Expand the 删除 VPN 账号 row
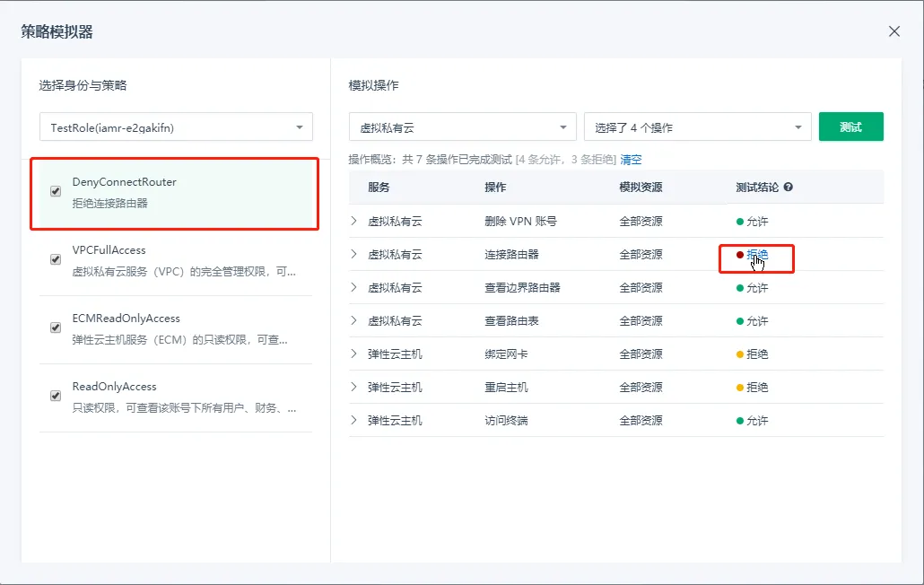Image resolution: width=924 pixels, height=585 pixels. (x=353, y=221)
